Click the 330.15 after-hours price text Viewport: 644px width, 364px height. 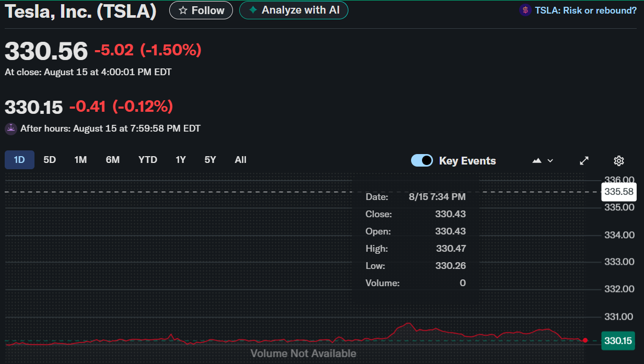click(x=34, y=107)
